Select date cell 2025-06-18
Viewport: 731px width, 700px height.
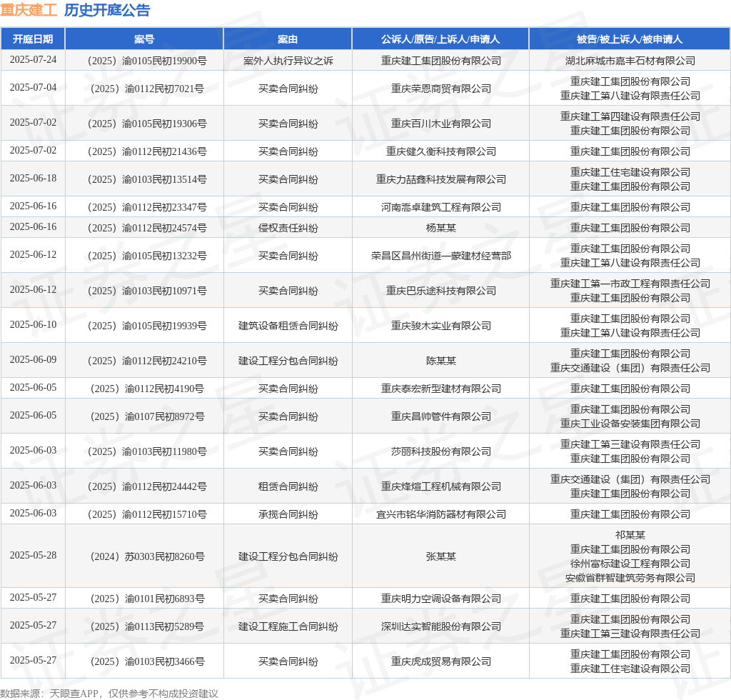pyautogui.click(x=33, y=179)
